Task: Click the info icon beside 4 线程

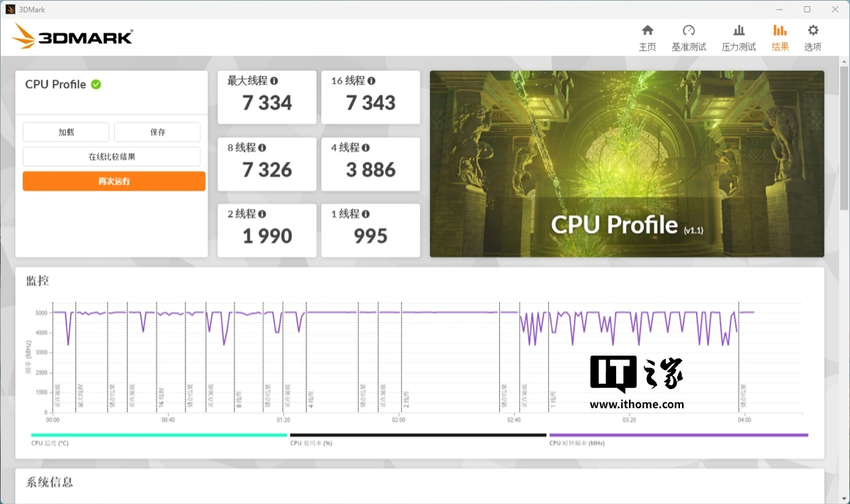Action: pos(366,147)
